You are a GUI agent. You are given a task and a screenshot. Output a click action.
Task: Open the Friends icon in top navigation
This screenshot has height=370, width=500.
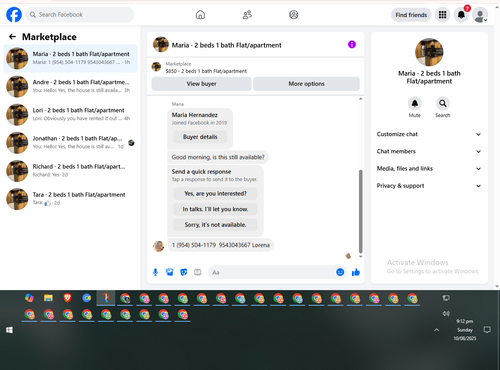247,15
